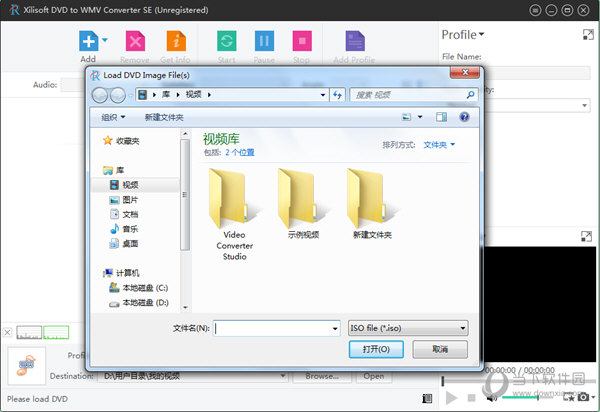Select the green waveform view thumbnail

(x=56, y=332)
